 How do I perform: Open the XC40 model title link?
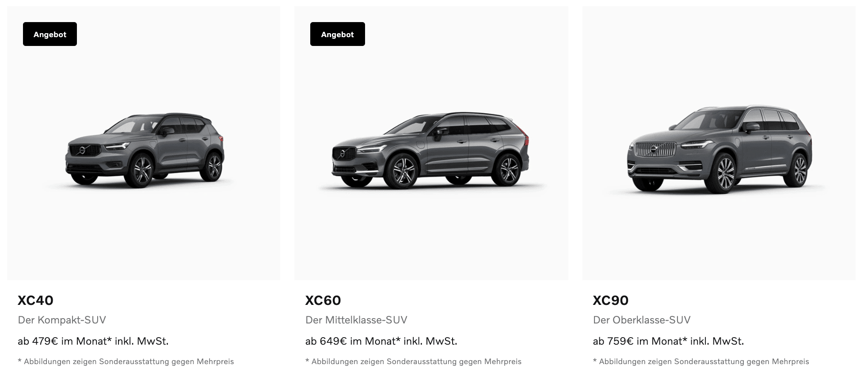35,300
